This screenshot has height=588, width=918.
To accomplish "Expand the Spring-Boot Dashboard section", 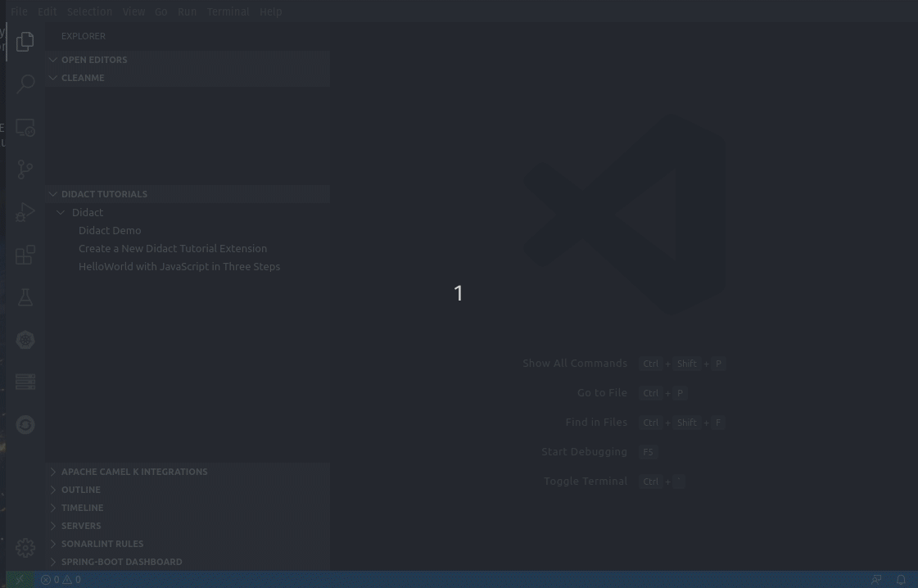I will pos(188,562).
